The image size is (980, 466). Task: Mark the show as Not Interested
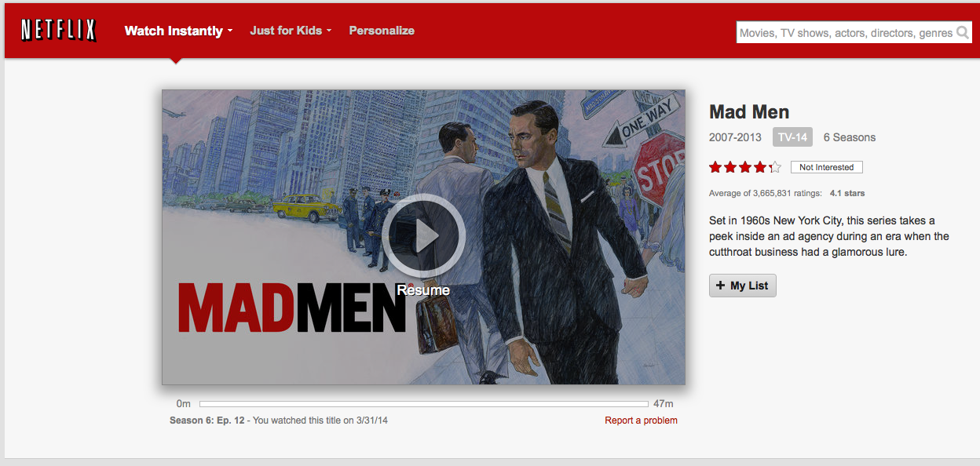point(827,167)
